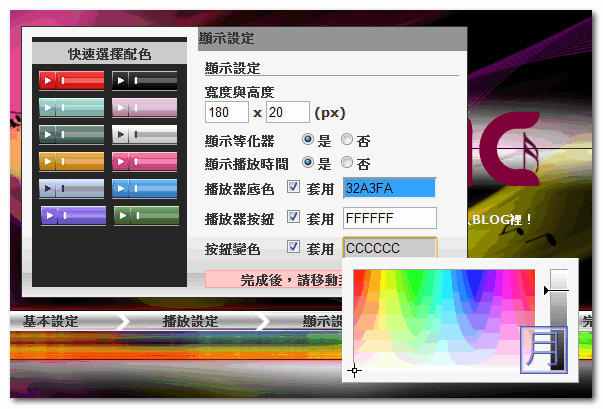
Task: Select 是 for 顯示等化器
Action: (x=308, y=140)
